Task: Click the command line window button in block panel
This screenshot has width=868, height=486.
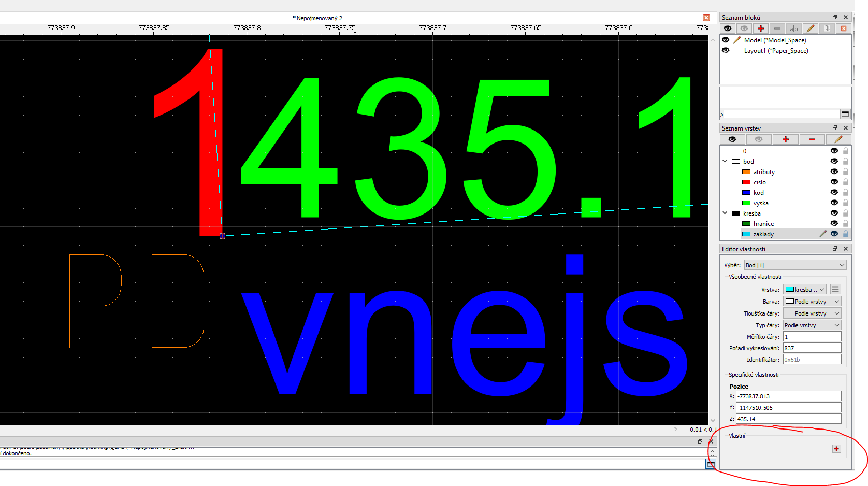Action: tap(845, 114)
